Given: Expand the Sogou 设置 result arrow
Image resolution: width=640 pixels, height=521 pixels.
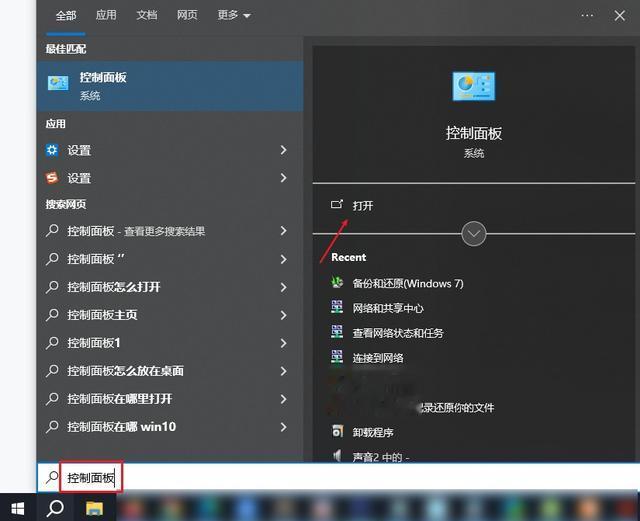Looking at the screenshot, I should [284, 178].
